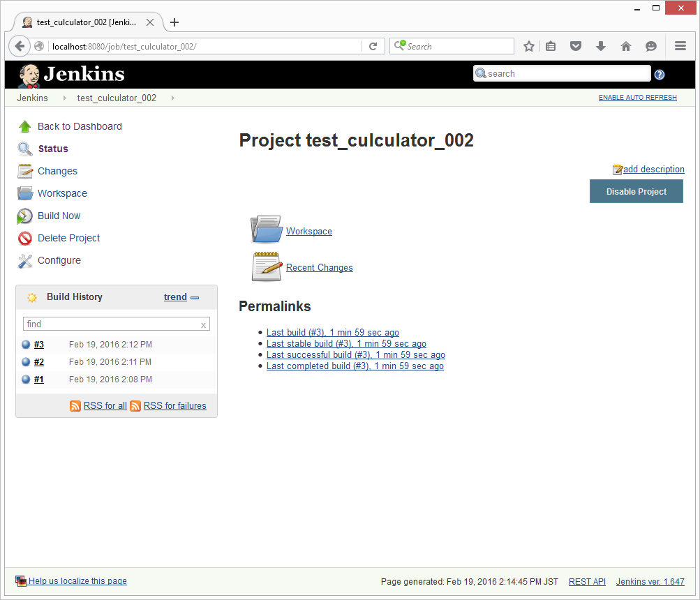This screenshot has width=700, height=600.
Task: Open Status in the side menu
Action: [53, 149]
